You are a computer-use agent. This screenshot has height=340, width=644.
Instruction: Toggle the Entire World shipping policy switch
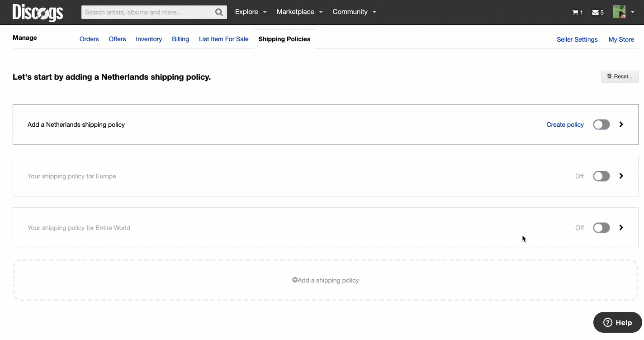pos(601,228)
